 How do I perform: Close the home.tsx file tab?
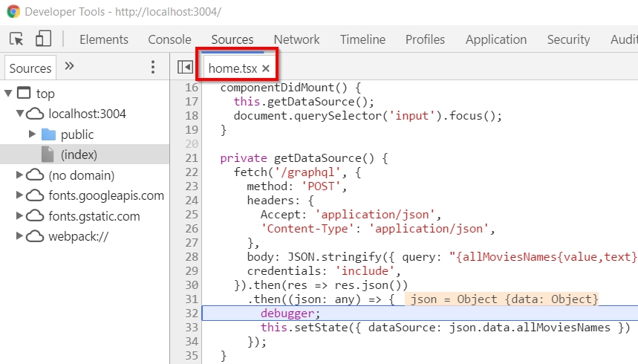(265, 68)
